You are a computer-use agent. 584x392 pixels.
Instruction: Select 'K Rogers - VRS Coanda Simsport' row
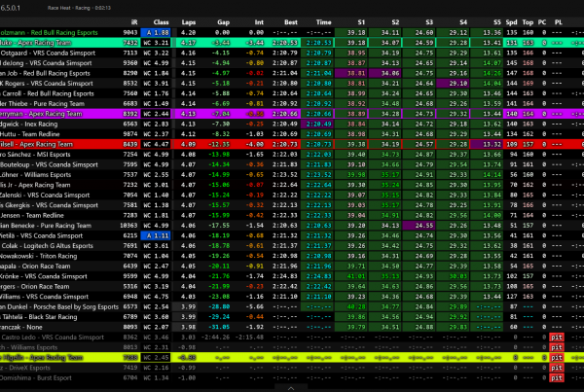pos(292,84)
